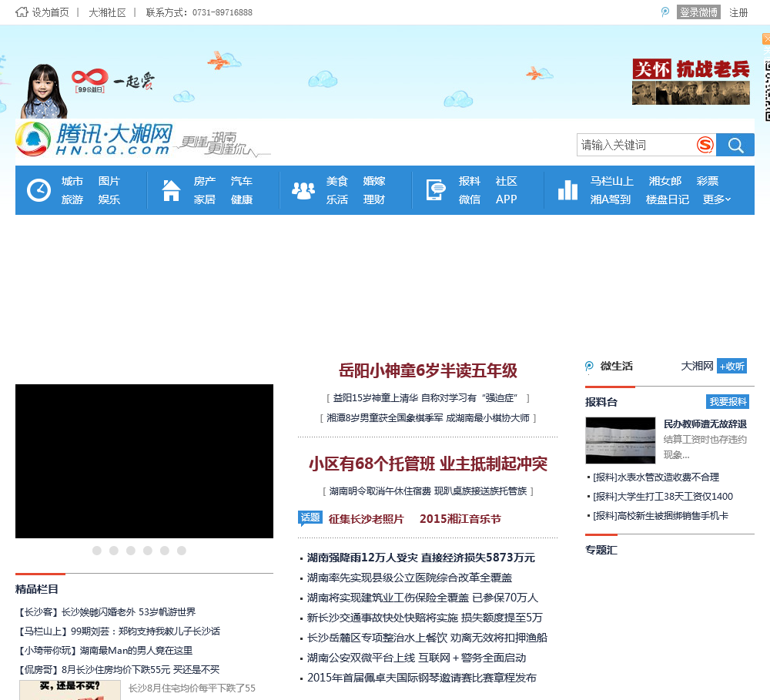Screen dimensions: 770x700
Task: Close the floating side ad with the orange X
Action: tap(766, 39)
